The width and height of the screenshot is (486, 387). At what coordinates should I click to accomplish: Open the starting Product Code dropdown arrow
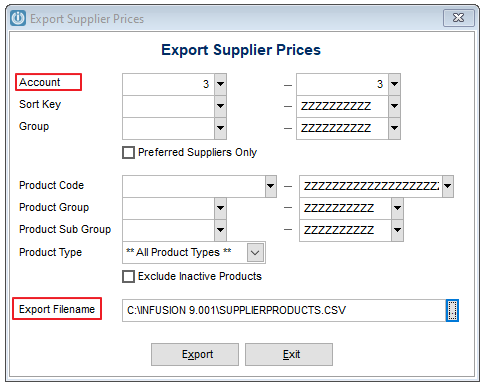click(x=271, y=186)
